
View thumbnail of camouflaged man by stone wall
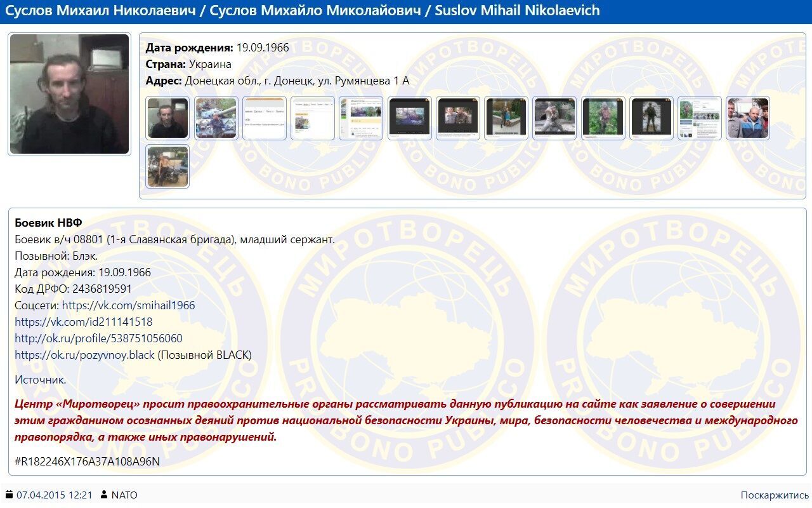click(x=554, y=118)
